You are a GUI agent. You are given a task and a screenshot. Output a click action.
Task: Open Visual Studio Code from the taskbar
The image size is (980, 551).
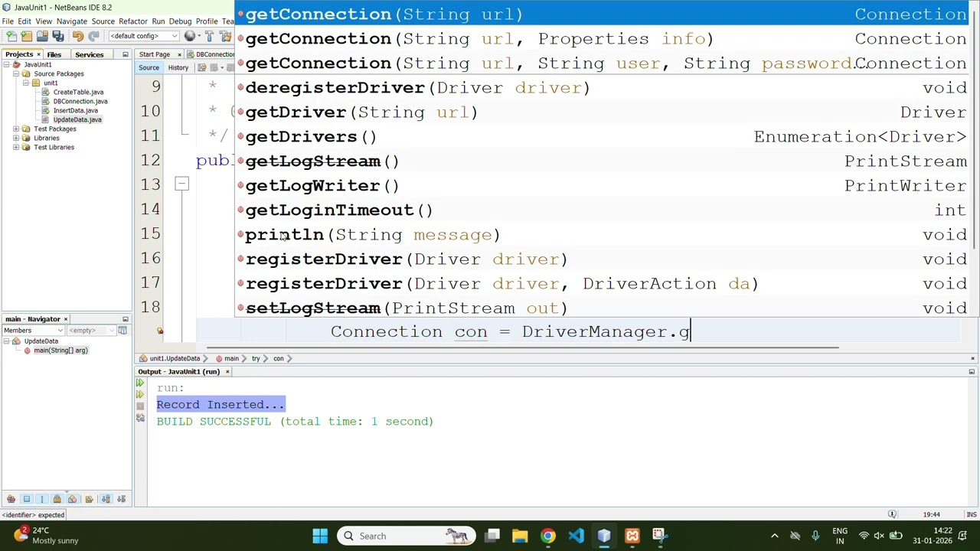click(x=576, y=536)
